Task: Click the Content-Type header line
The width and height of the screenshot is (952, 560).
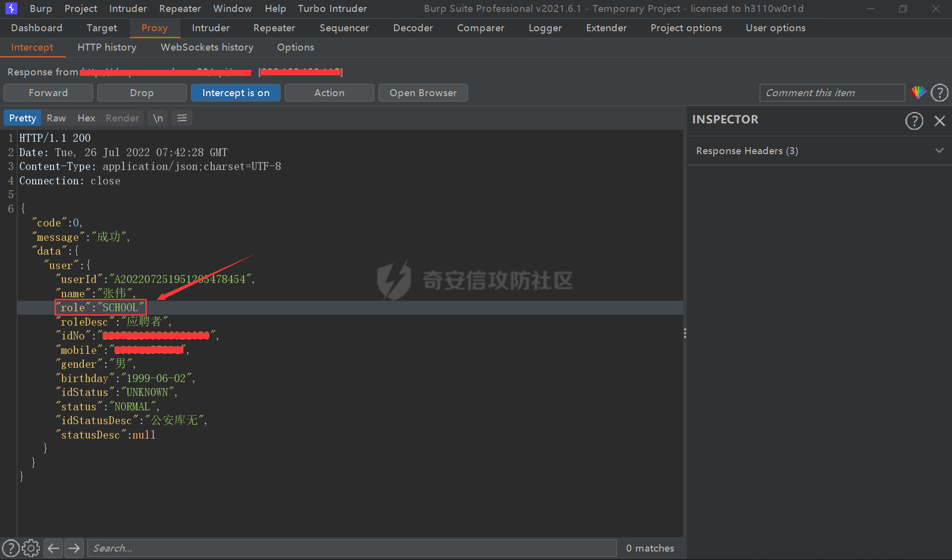Action: (x=150, y=167)
